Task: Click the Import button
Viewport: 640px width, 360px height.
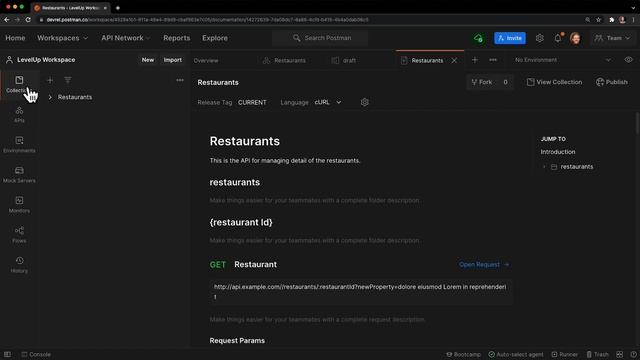Action: coord(173,60)
